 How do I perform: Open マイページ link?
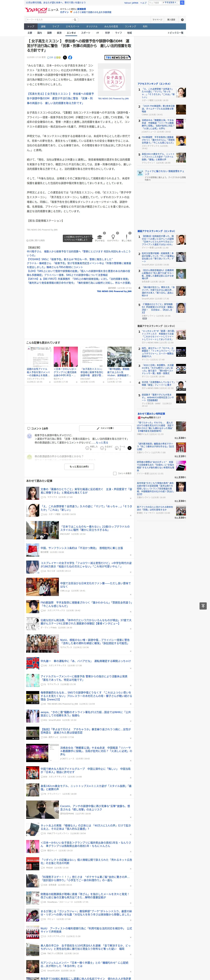157,19
